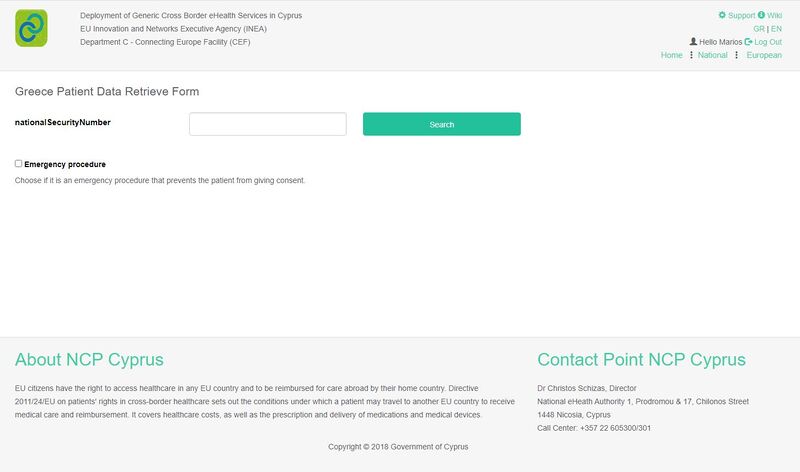Click the info icon beside Wiki

tap(761, 15)
